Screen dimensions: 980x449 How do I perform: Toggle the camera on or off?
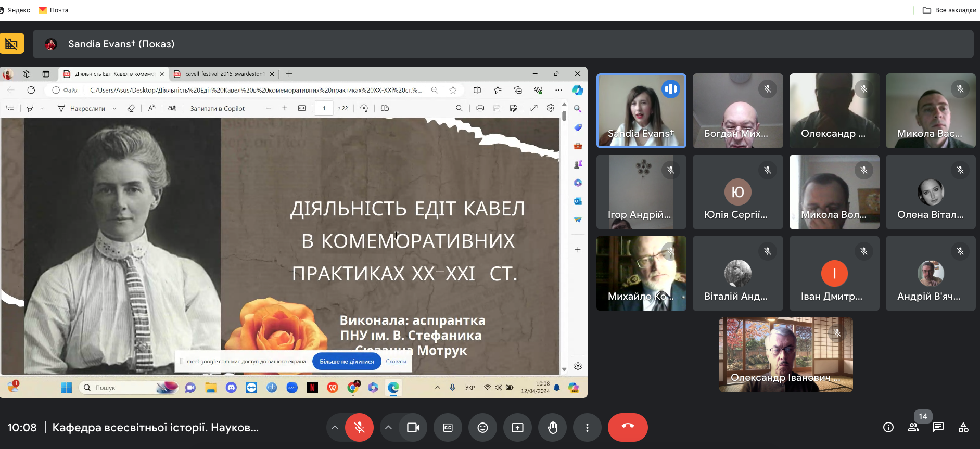click(x=413, y=428)
